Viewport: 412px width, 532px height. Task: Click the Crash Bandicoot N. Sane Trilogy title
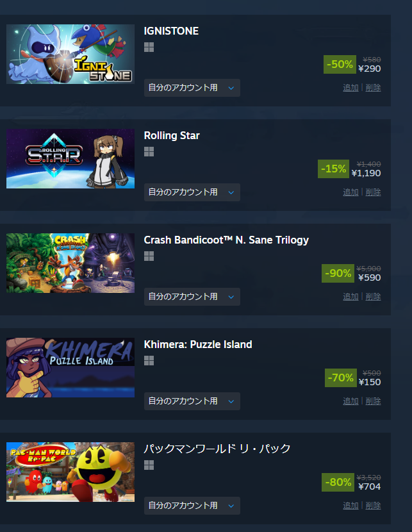226,240
